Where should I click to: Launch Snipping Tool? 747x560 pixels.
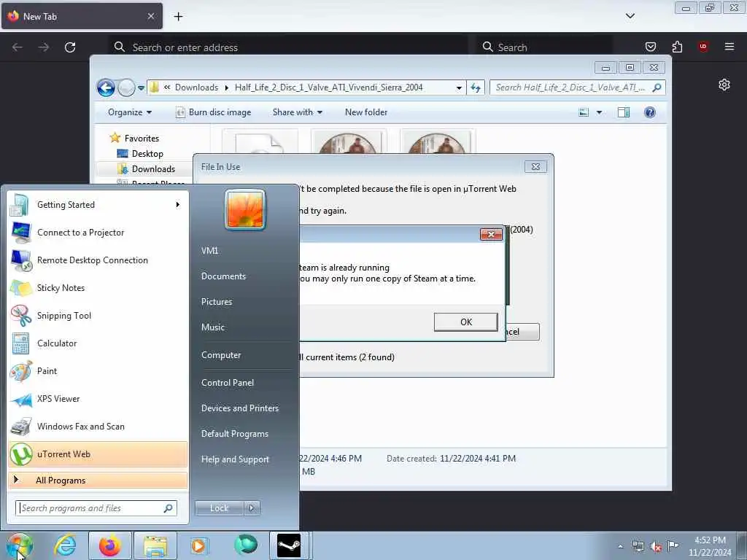pos(98,315)
